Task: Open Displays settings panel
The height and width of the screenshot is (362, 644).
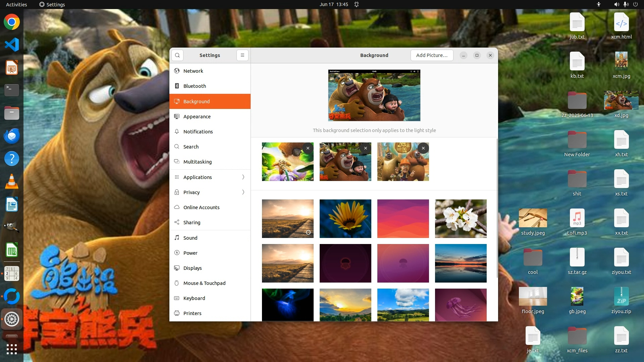Action: 193,268
